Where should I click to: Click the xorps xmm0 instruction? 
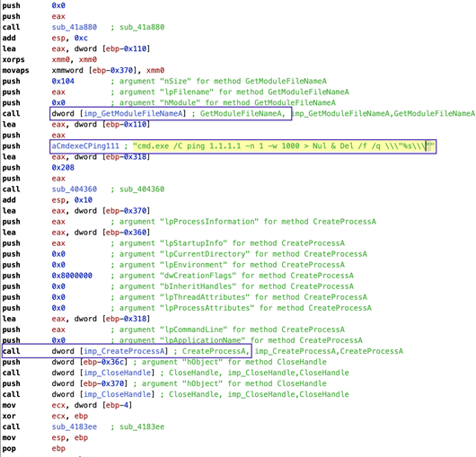tap(49, 59)
